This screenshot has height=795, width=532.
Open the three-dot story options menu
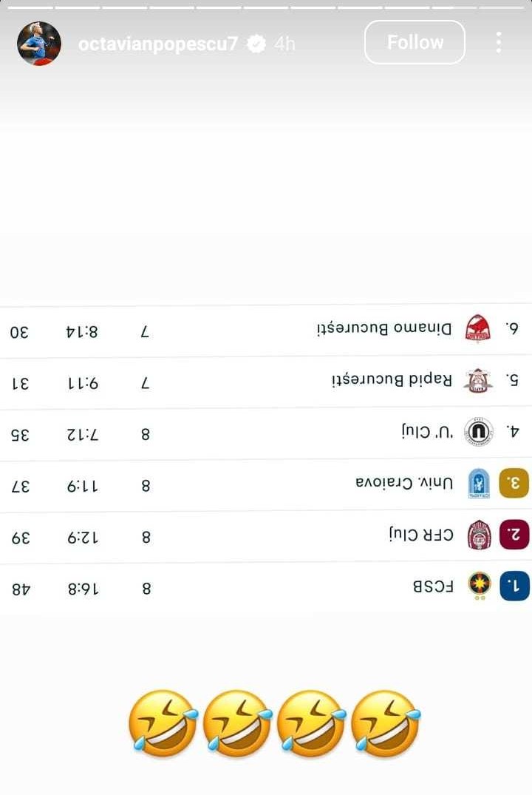click(x=499, y=43)
